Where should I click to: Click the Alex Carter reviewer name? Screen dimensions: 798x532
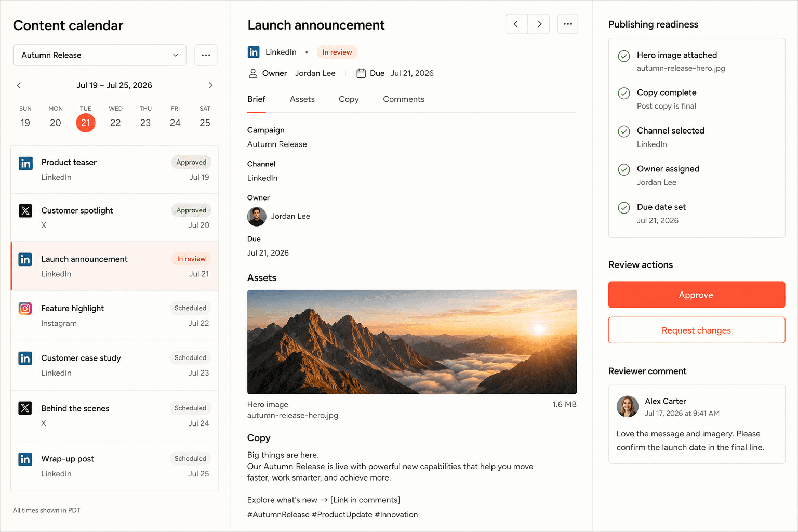point(666,401)
